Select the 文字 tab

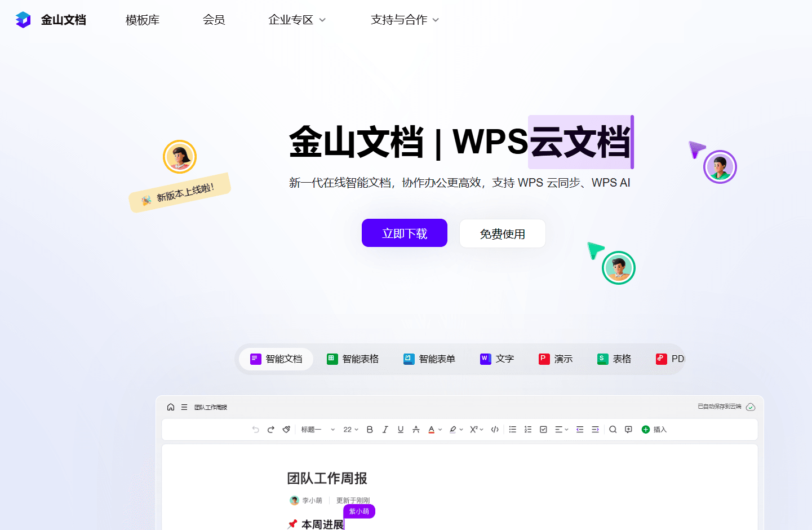(497, 359)
